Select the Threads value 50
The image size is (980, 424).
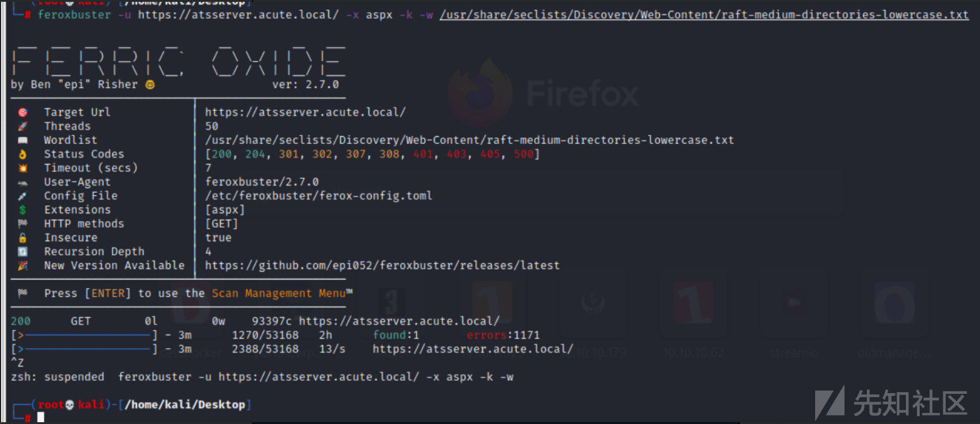pos(212,126)
